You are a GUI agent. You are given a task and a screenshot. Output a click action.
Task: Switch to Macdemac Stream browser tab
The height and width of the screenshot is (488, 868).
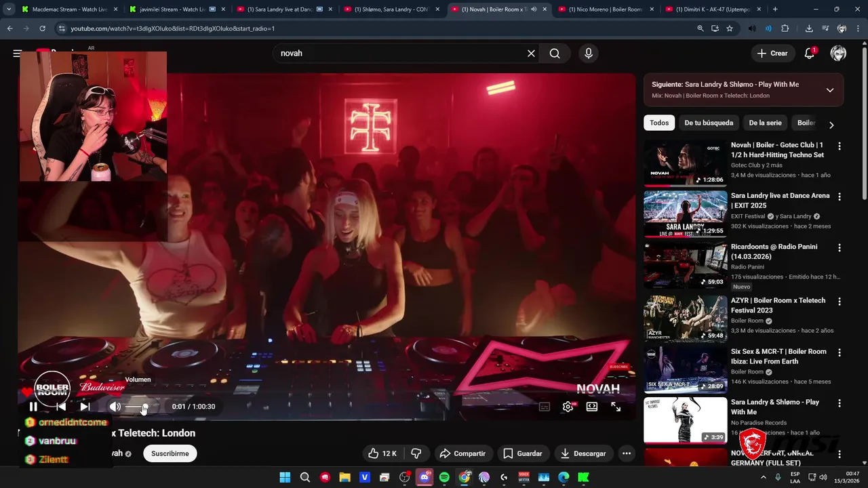(x=68, y=9)
